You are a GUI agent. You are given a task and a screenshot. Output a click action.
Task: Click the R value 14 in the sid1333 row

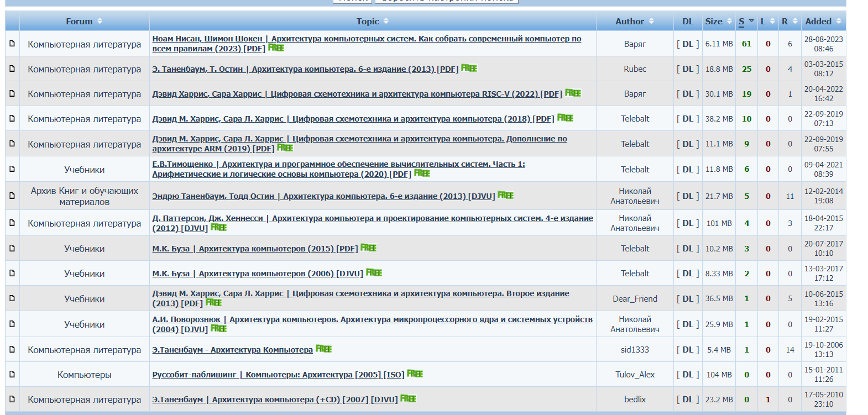pos(789,350)
